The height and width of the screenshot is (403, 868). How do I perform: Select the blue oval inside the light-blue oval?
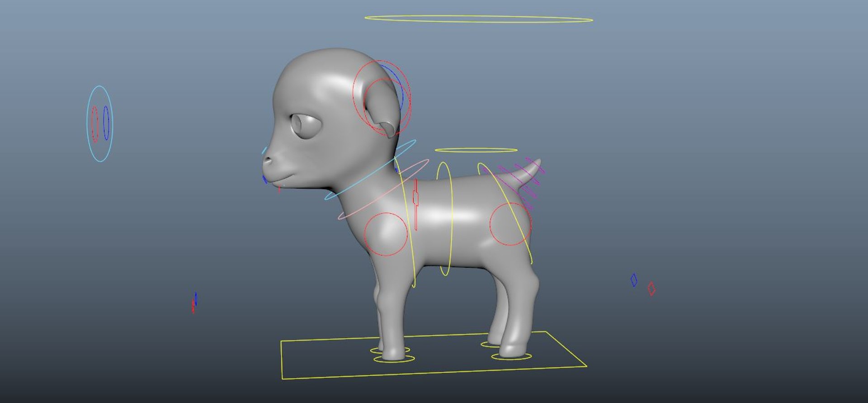[x=106, y=123]
